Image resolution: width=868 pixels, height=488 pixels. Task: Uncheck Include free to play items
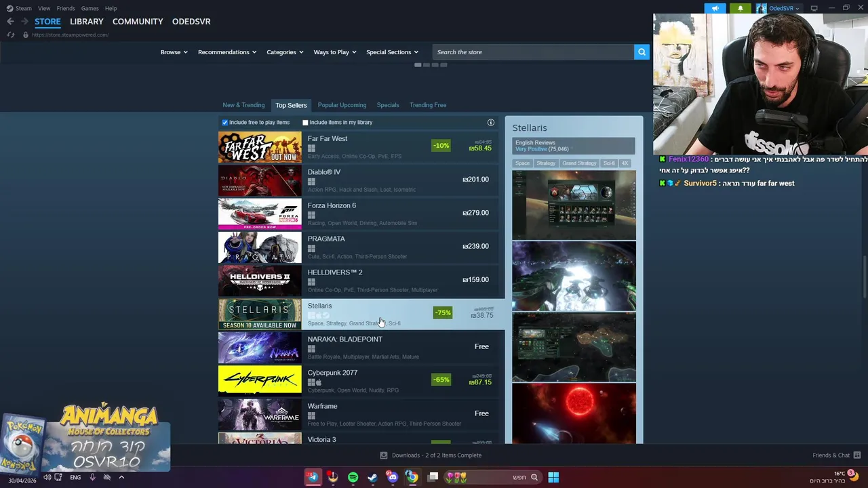click(x=225, y=123)
